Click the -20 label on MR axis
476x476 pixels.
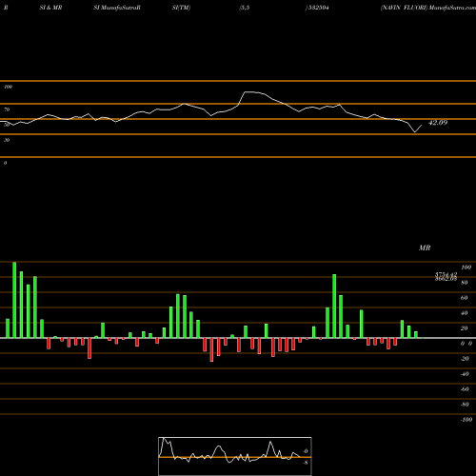(x=465, y=359)
